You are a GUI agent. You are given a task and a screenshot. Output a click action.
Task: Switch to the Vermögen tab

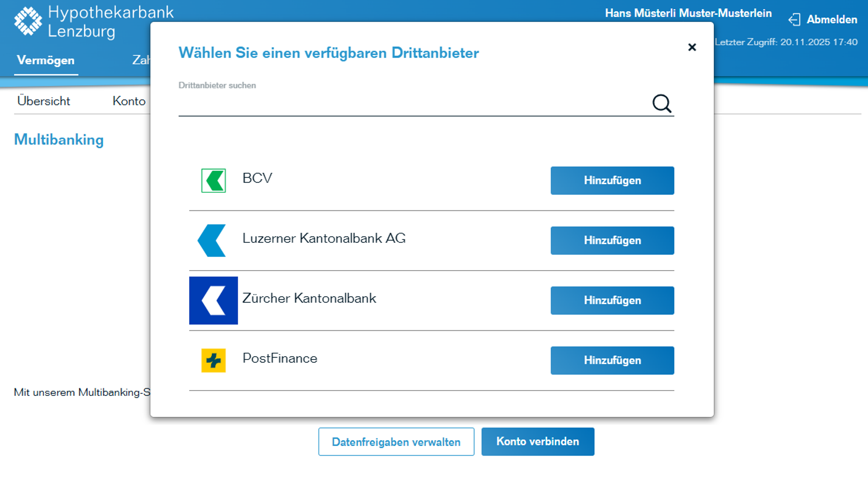[x=46, y=60]
